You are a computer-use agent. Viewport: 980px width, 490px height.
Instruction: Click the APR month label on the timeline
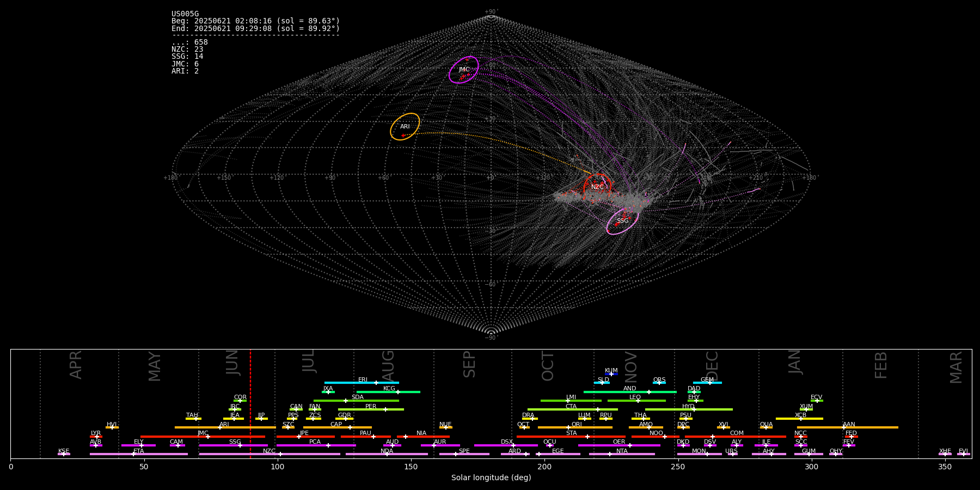76,364
